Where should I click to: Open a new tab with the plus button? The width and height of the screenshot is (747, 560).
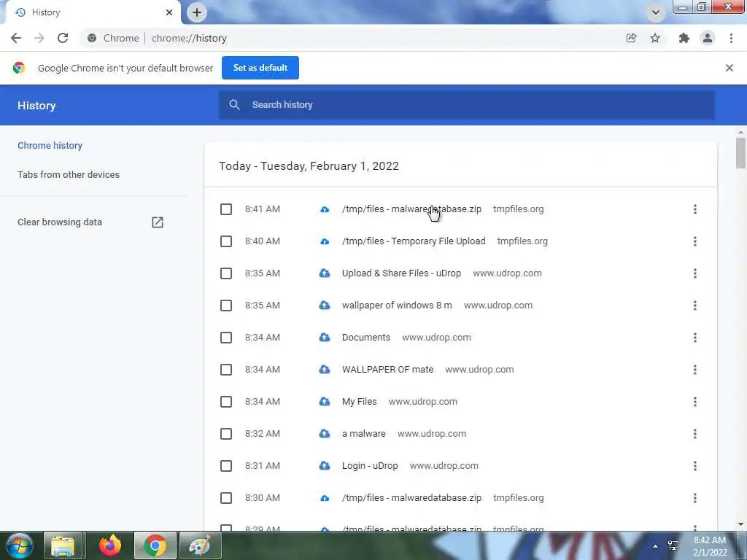click(197, 12)
